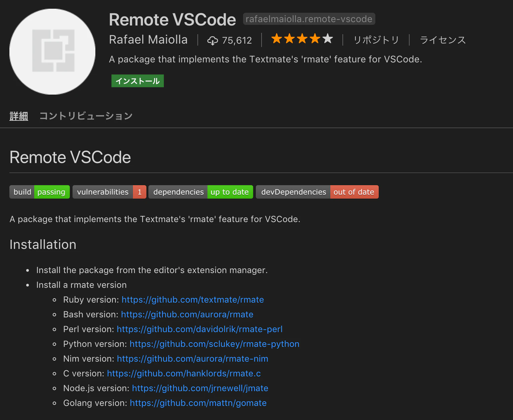
Task: Open the リポジトリ repository link
Action: pyautogui.click(x=376, y=40)
